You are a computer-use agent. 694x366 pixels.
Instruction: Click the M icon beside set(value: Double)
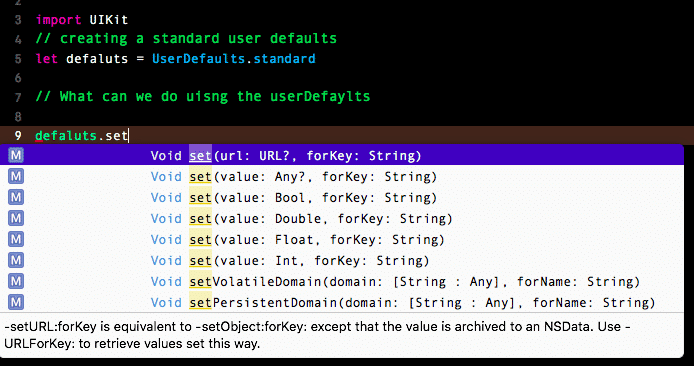(16, 218)
